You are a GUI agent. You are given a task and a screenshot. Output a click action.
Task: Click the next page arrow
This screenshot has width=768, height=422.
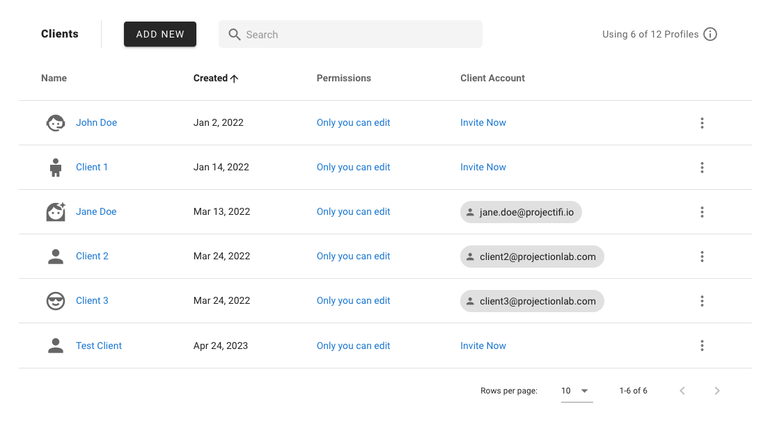(717, 391)
